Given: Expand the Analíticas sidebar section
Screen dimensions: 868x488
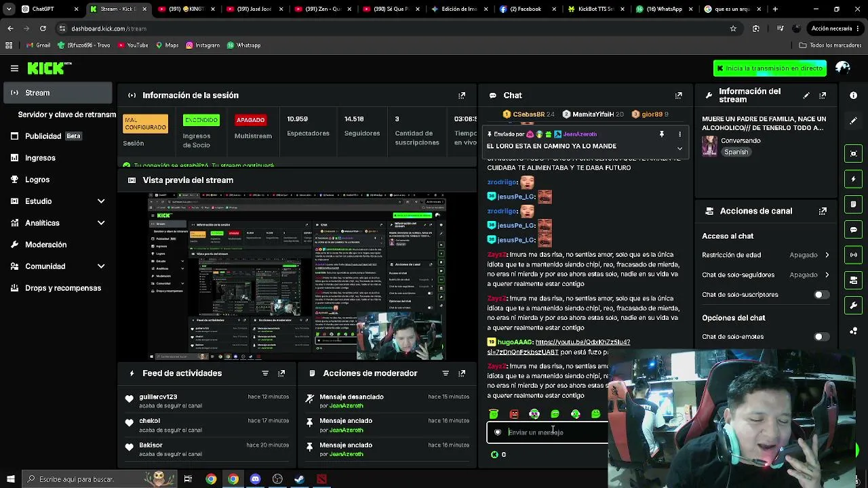Looking at the screenshot, I should coord(101,223).
